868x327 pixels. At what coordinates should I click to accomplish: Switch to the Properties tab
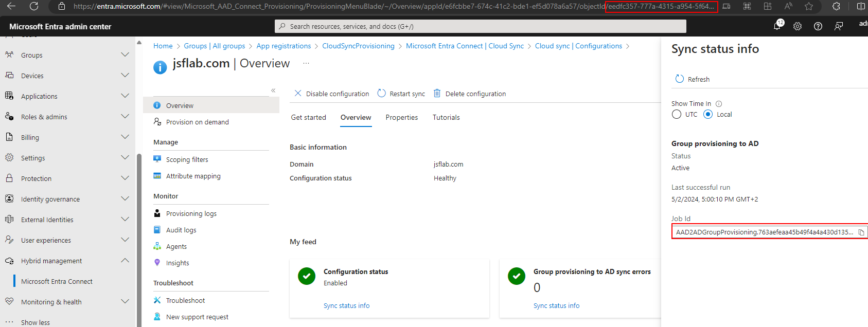point(402,117)
